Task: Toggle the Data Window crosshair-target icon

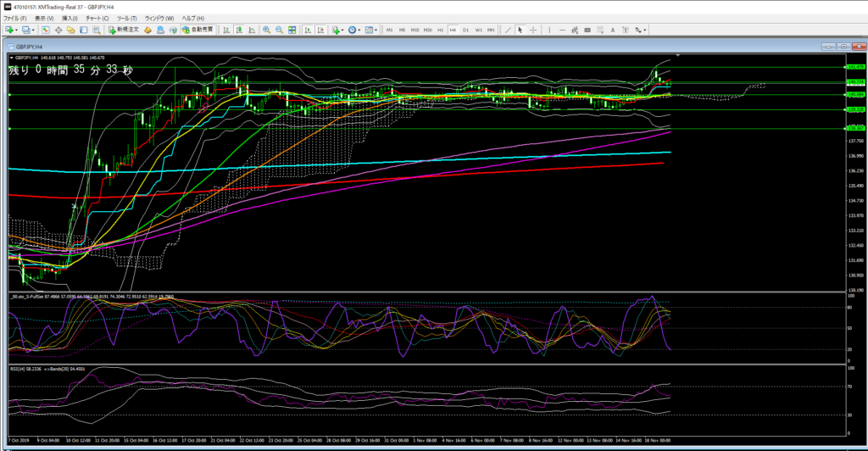Action: pos(58,30)
